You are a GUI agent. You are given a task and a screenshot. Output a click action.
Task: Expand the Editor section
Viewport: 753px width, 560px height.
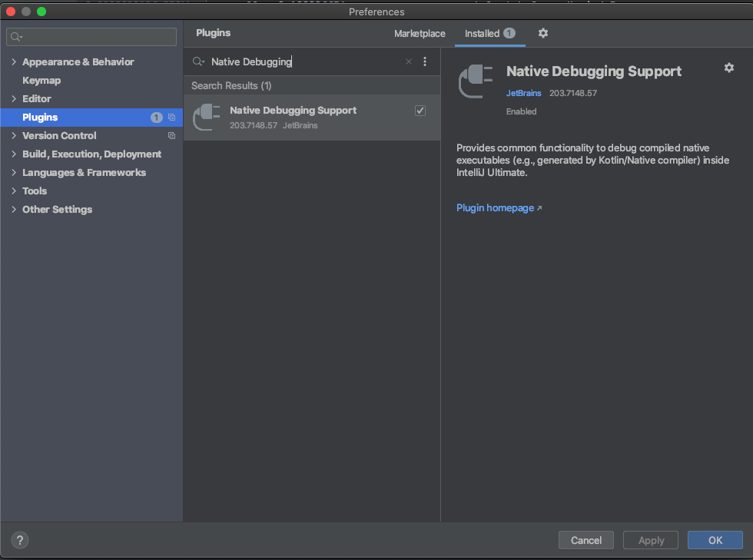click(x=14, y=98)
